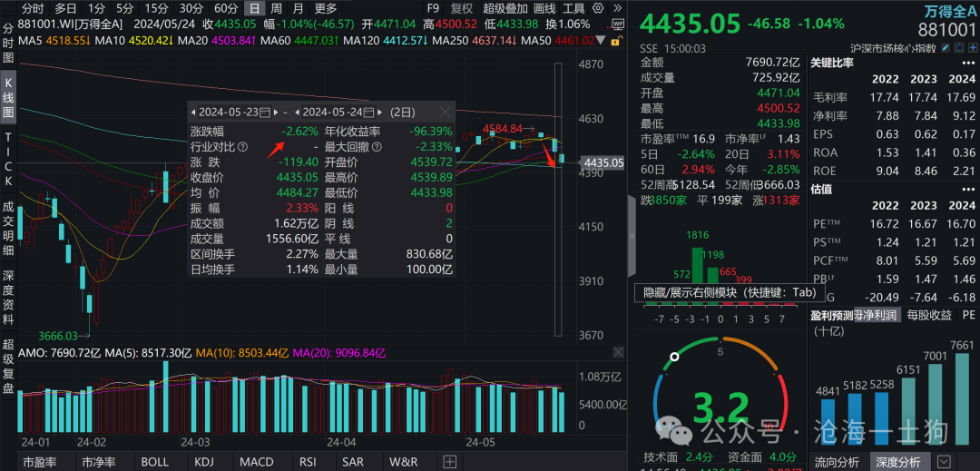Toggle the 复权 price adjustment option

pyautogui.click(x=462, y=8)
